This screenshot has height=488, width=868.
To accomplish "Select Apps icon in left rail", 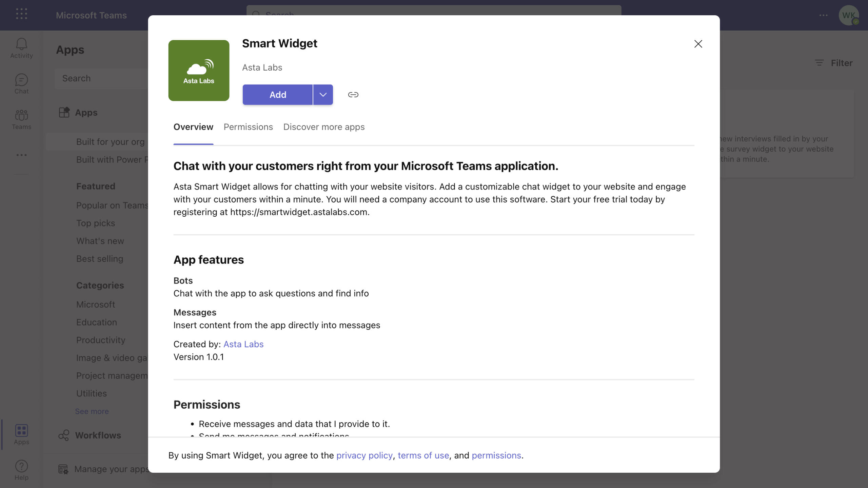I will coord(21,434).
